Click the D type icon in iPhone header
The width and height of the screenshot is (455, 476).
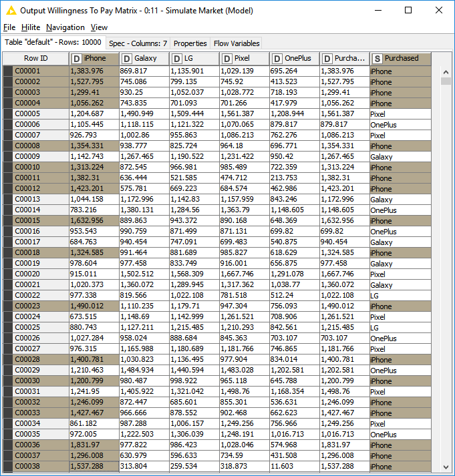pyautogui.click(x=77, y=59)
